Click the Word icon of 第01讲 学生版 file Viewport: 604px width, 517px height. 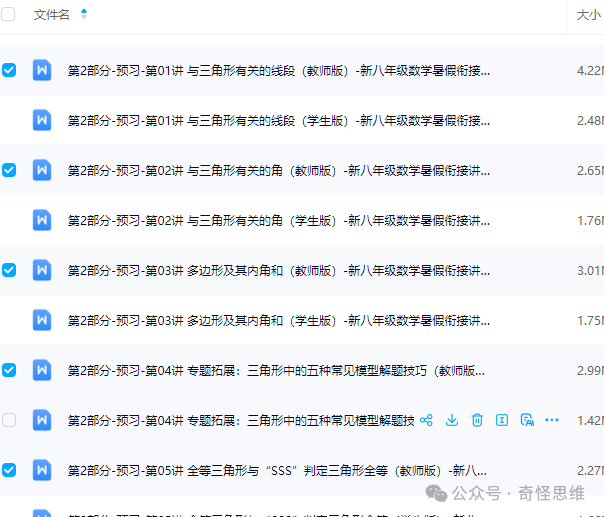pyautogui.click(x=42, y=120)
